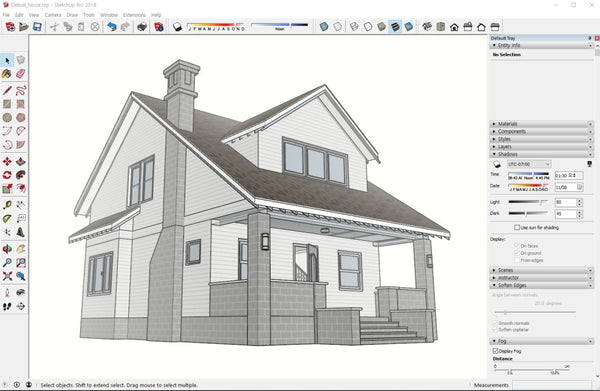This screenshot has height=391, width=600.
Task: Increase the Light value stepper
Action: [x=579, y=200]
